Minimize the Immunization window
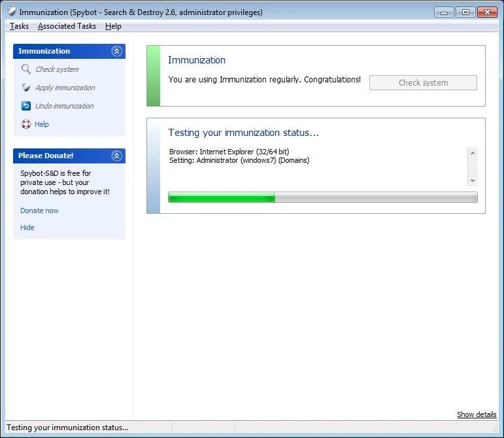The width and height of the screenshot is (504, 438). pyautogui.click(x=445, y=12)
